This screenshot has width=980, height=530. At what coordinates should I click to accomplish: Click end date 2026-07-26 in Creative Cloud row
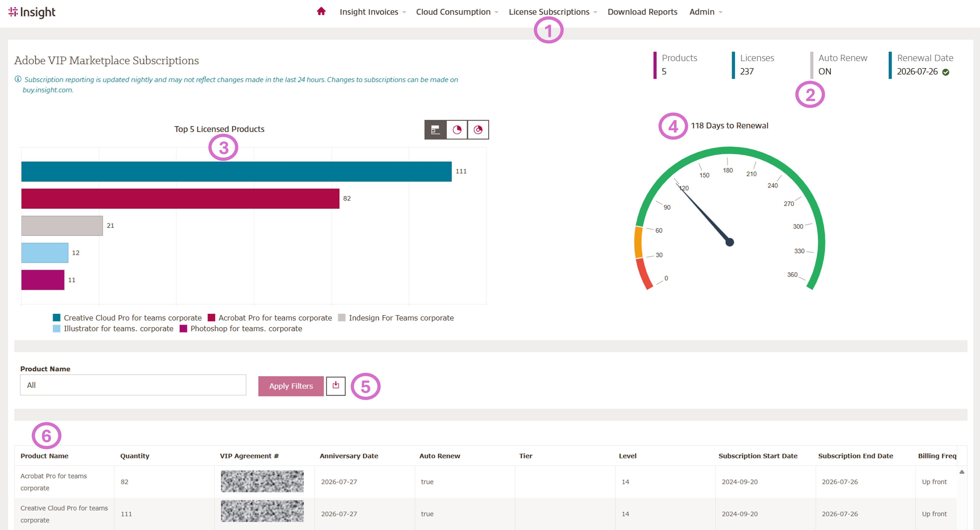[x=840, y=514]
